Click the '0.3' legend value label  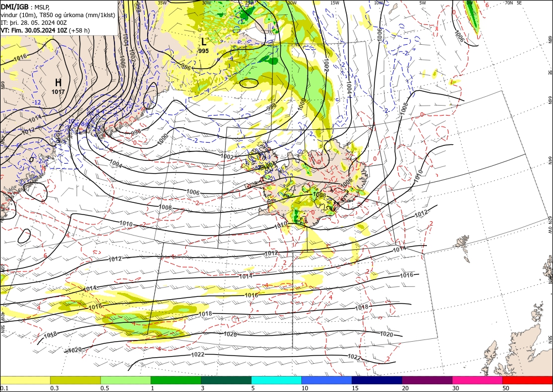coord(54,388)
